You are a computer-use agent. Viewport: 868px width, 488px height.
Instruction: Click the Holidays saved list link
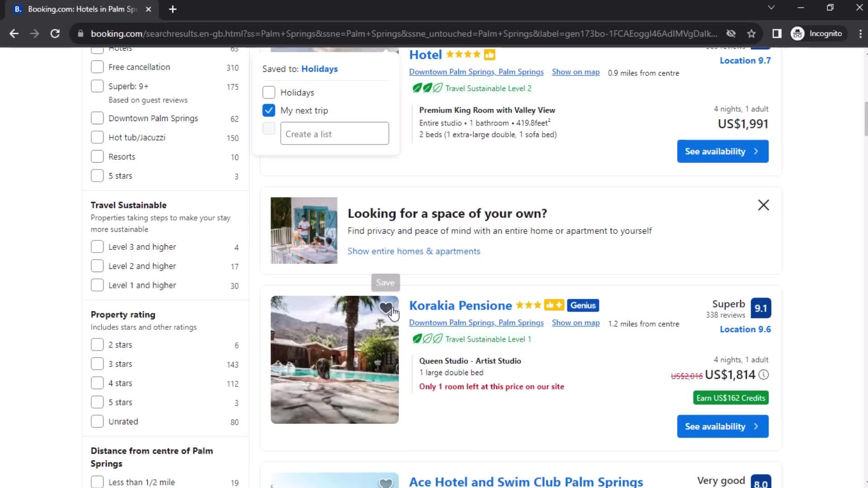pos(319,69)
